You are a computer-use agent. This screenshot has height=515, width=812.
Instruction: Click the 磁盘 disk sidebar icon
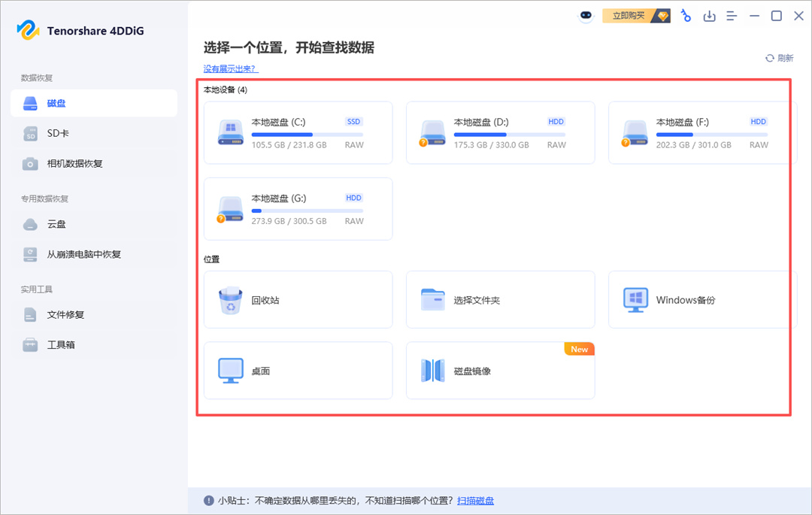pyautogui.click(x=30, y=104)
